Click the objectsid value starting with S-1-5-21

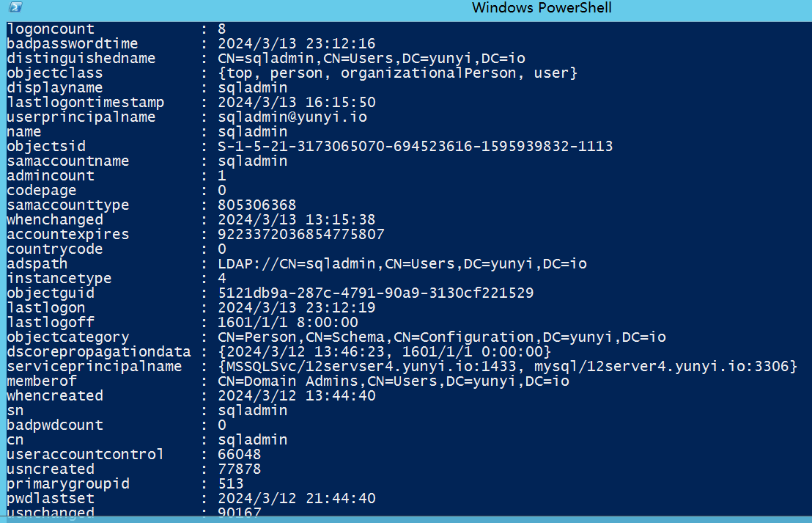(415, 146)
